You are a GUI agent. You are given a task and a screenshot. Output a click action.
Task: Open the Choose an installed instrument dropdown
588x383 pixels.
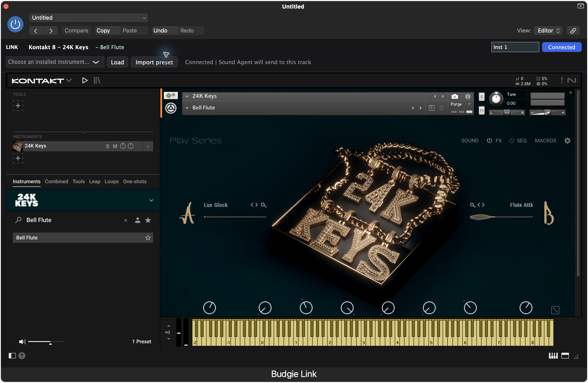pos(55,62)
